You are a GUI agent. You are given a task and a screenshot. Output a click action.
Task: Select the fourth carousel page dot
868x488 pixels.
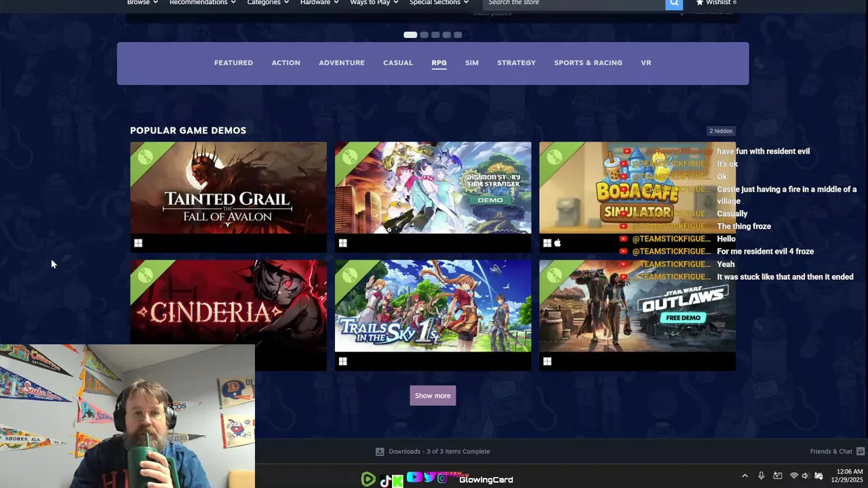pos(447,35)
